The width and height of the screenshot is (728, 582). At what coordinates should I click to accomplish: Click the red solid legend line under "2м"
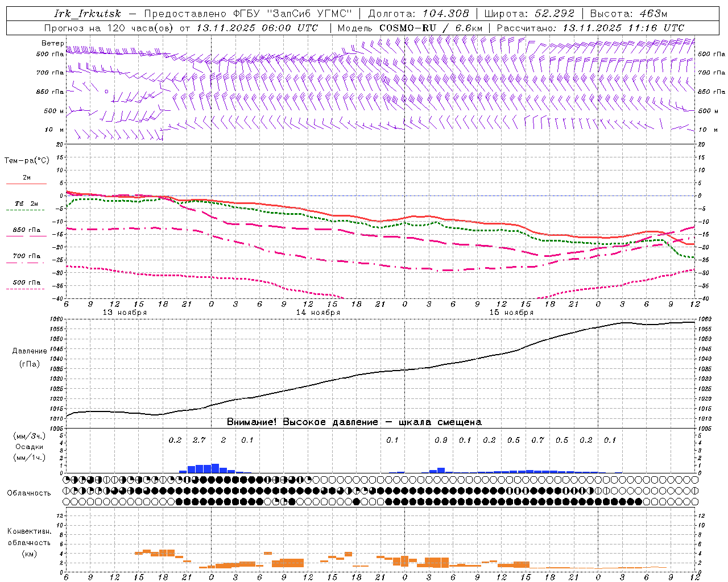coord(26,184)
